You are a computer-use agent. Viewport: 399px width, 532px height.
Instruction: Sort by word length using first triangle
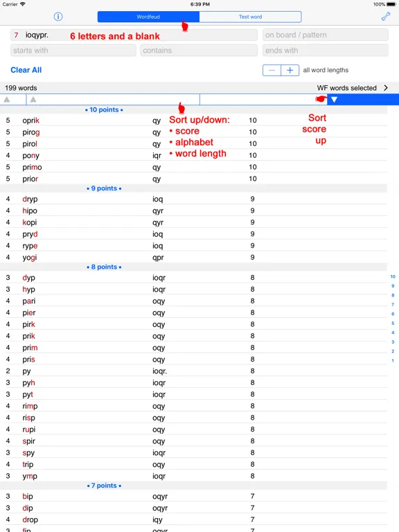point(7,100)
